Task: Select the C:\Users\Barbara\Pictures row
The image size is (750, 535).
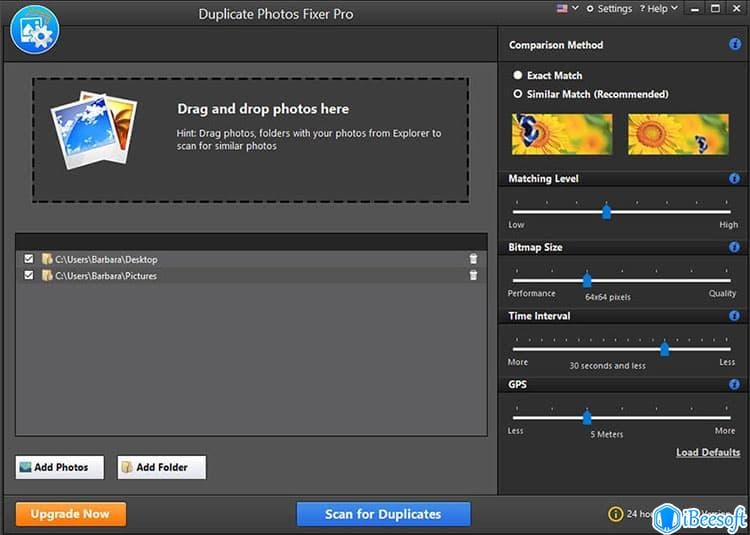Action: click(x=252, y=275)
